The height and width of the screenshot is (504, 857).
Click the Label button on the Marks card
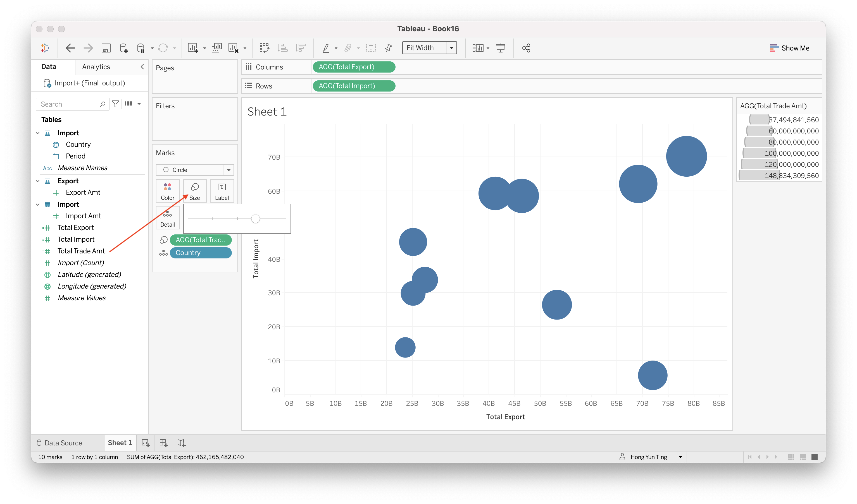click(x=222, y=191)
